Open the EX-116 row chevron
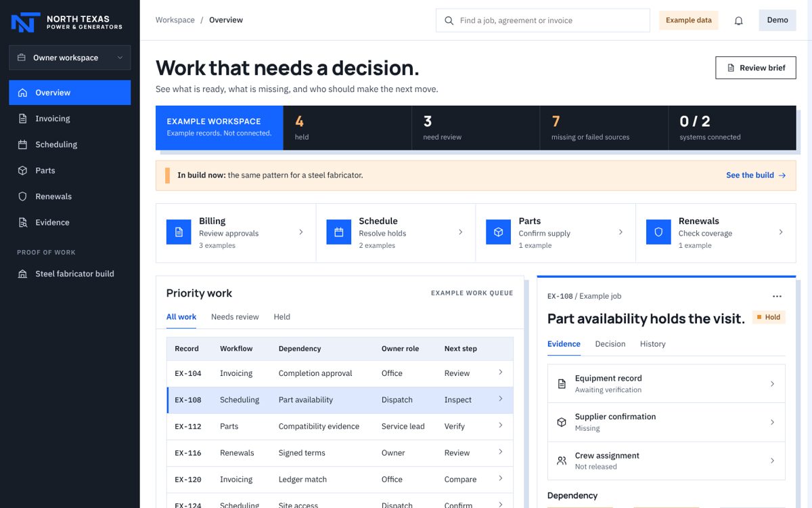This screenshot has height=508, width=812. click(501, 452)
